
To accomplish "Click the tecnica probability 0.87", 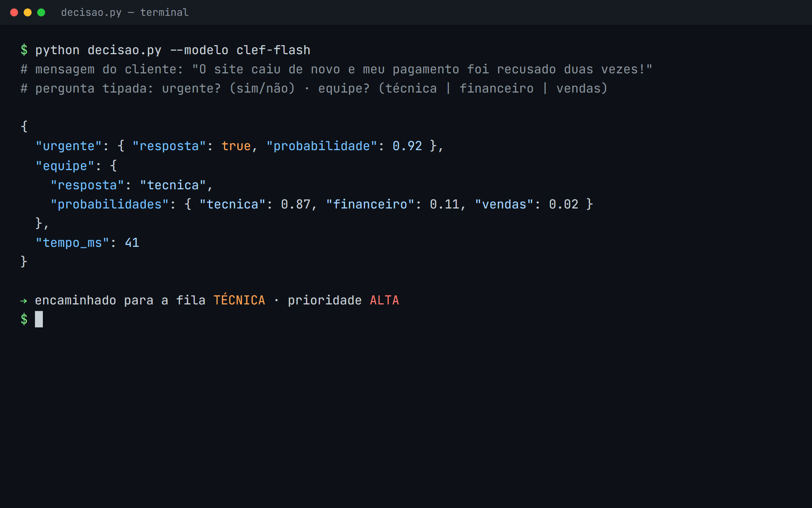I will (x=296, y=204).
